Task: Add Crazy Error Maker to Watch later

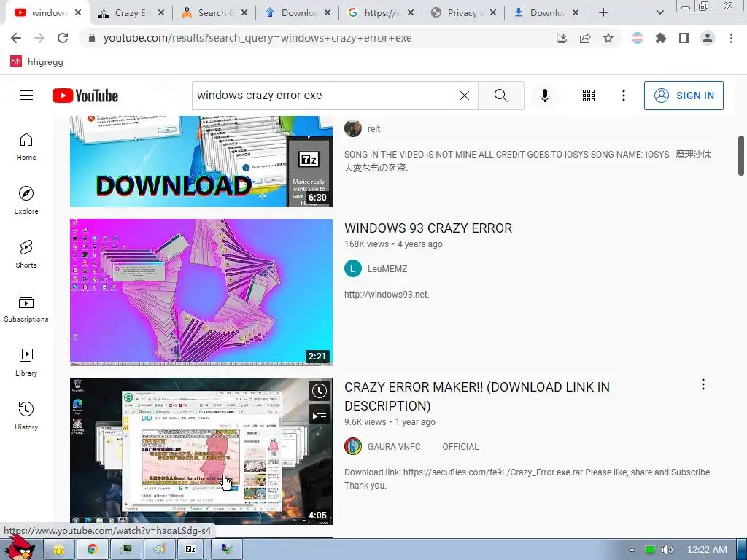Action: pyautogui.click(x=320, y=391)
